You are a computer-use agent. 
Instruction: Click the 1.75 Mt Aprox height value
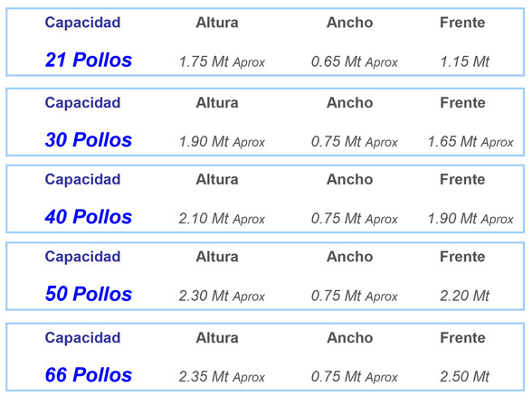(x=222, y=62)
